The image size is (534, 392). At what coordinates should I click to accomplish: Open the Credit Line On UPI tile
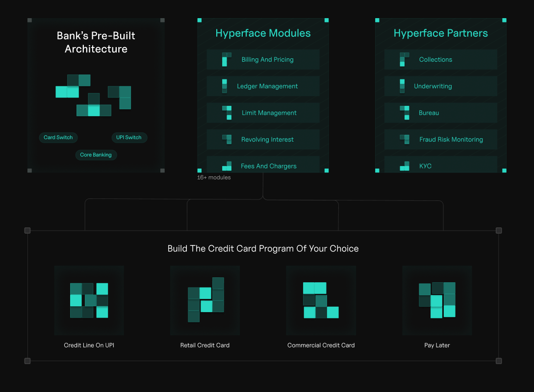pos(89,300)
